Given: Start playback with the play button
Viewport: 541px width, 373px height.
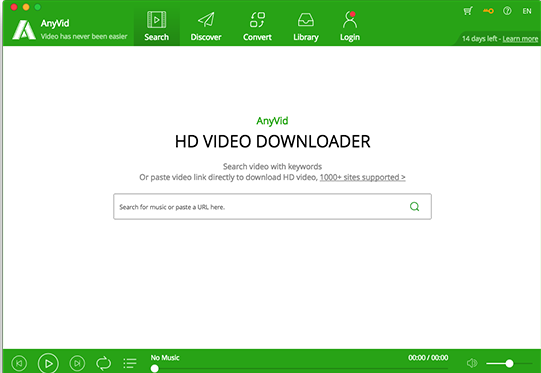Looking at the screenshot, I should coord(48,363).
